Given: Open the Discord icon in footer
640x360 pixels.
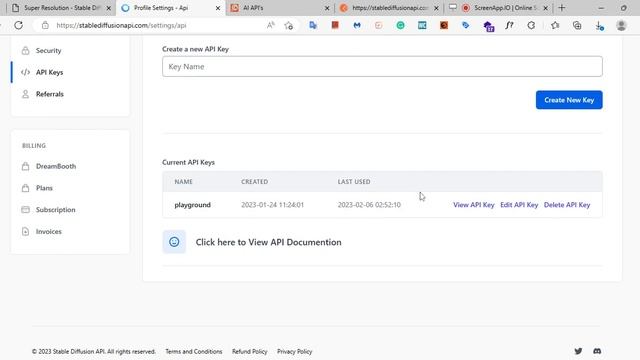Looking at the screenshot, I should pyautogui.click(x=597, y=351).
